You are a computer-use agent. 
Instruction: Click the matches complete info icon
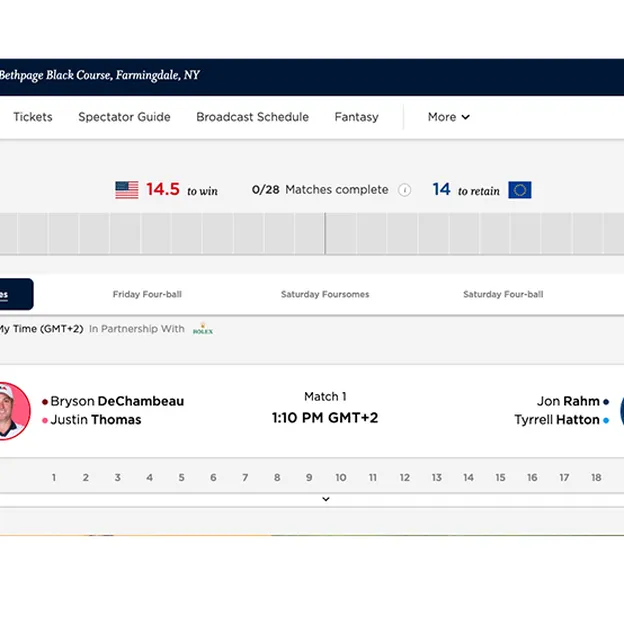tap(404, 190)
